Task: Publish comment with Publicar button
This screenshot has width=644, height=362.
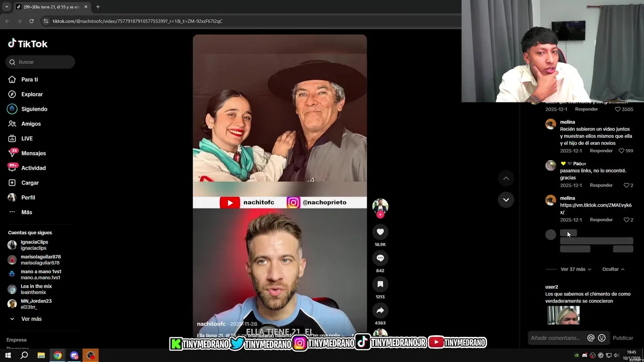Action: tap(623, 338)
